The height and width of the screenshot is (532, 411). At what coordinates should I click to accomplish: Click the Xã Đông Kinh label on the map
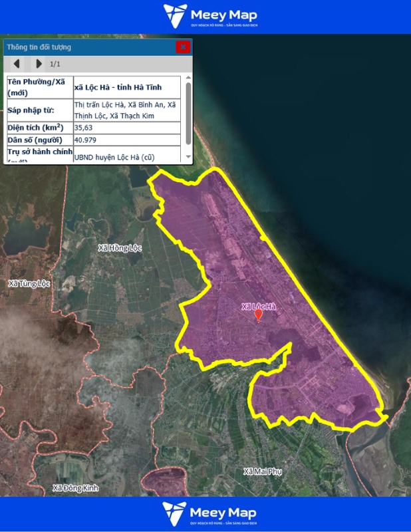tap(75, 488)
